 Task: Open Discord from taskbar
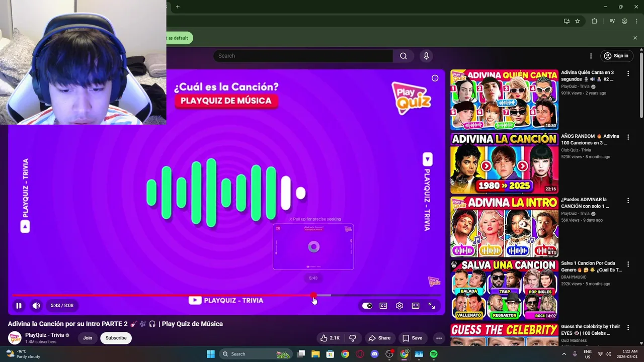pyautogui.click(x=374, y=354)
